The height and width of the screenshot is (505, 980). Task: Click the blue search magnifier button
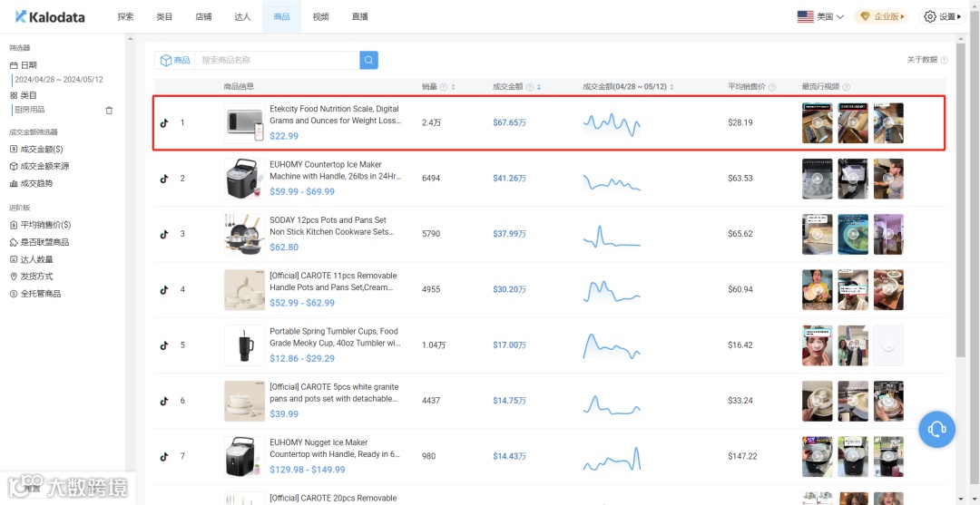368,60
